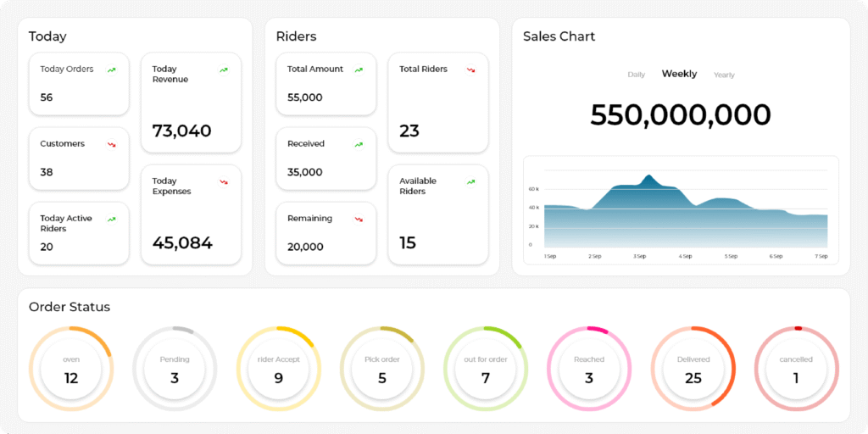Click the red down arrow on Customers card
The width and height of the screenshot is (868, 434).
pyautogui.click(x=112, y=144)
